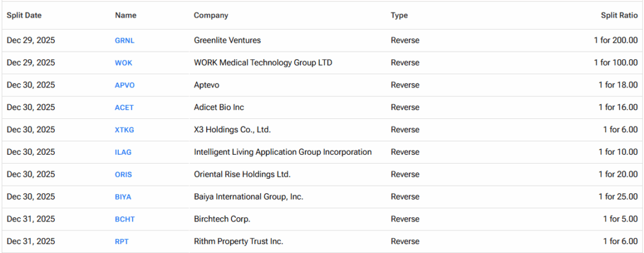Screen dimensions: 644x253
Task: Select the Rithm Property Trust Inc. cell
Action: pyautogui.click(x=238, y=241)
